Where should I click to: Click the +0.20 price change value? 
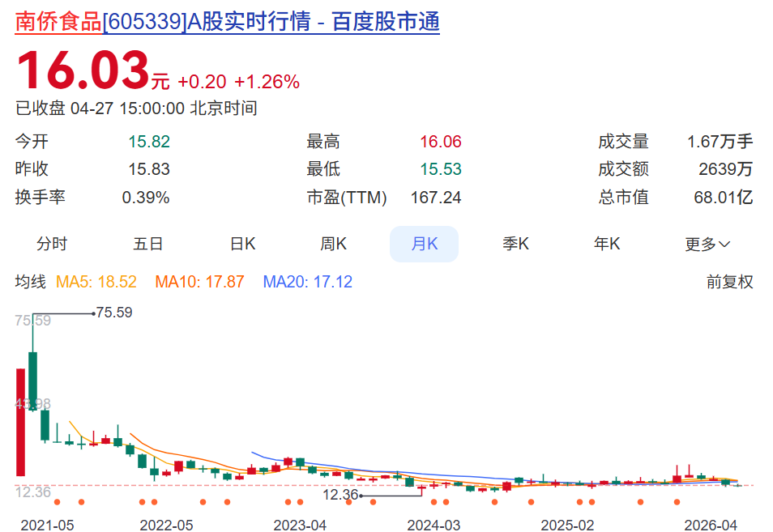(202, 82)
